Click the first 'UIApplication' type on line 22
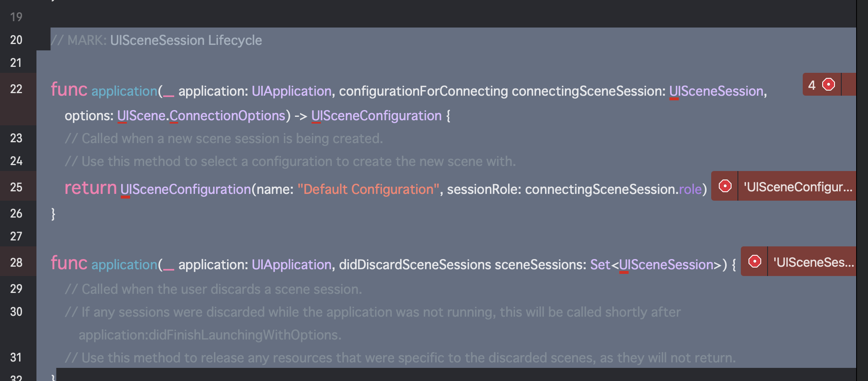This screenshot has width=868, height=381. point(292,91)
